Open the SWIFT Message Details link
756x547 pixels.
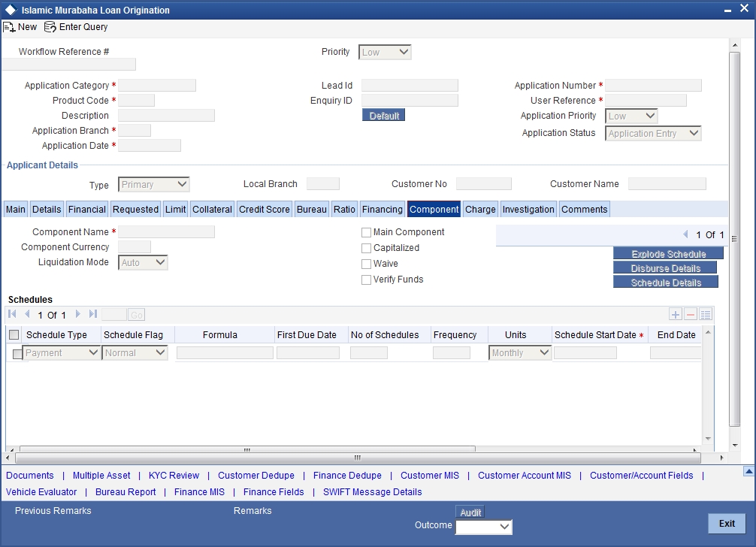(x=372, y=491)
